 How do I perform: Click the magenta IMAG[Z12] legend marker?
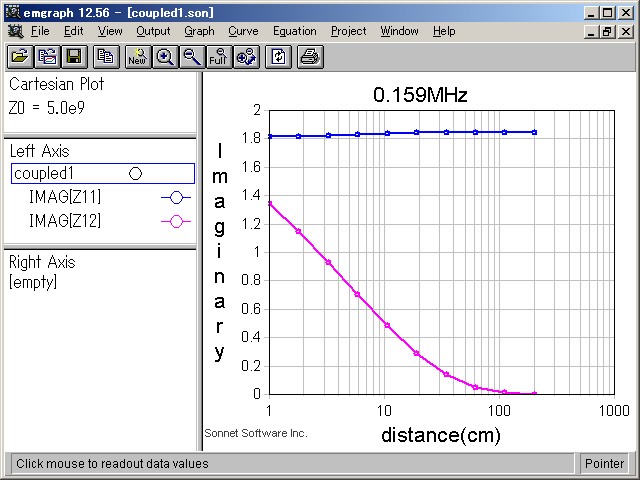tap(176, 222)
